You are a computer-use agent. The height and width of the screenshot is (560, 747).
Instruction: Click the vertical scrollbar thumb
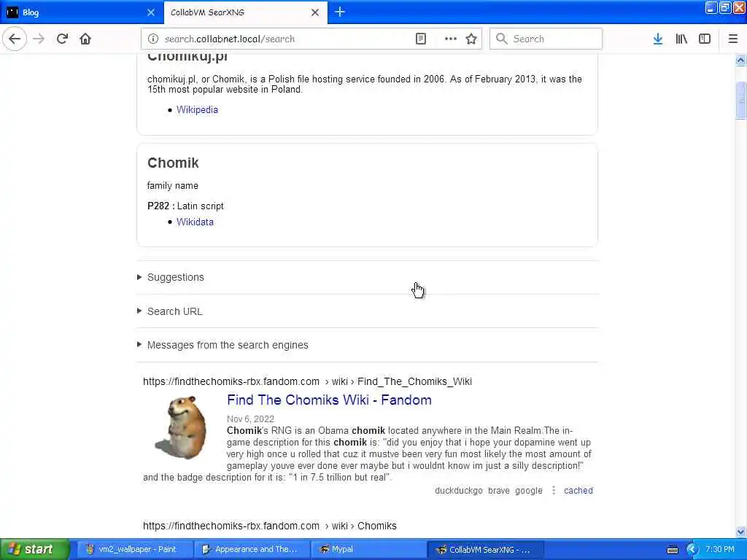coord(740,100)
